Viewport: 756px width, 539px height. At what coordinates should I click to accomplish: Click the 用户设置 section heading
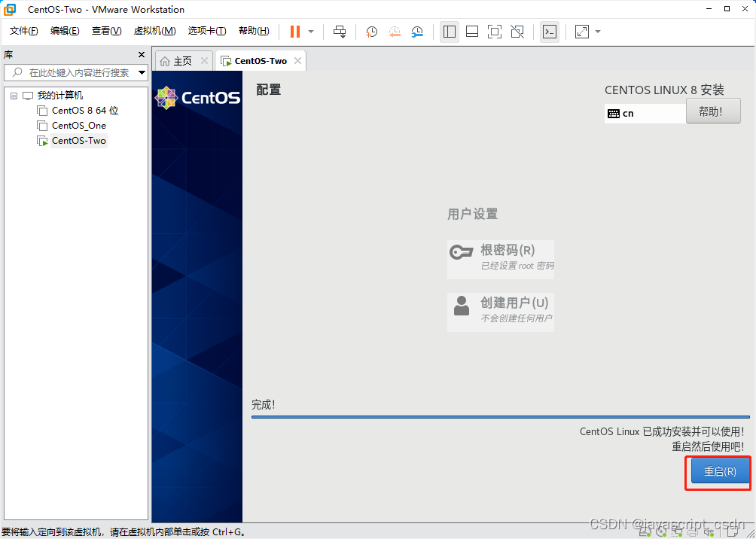(473, 214)
